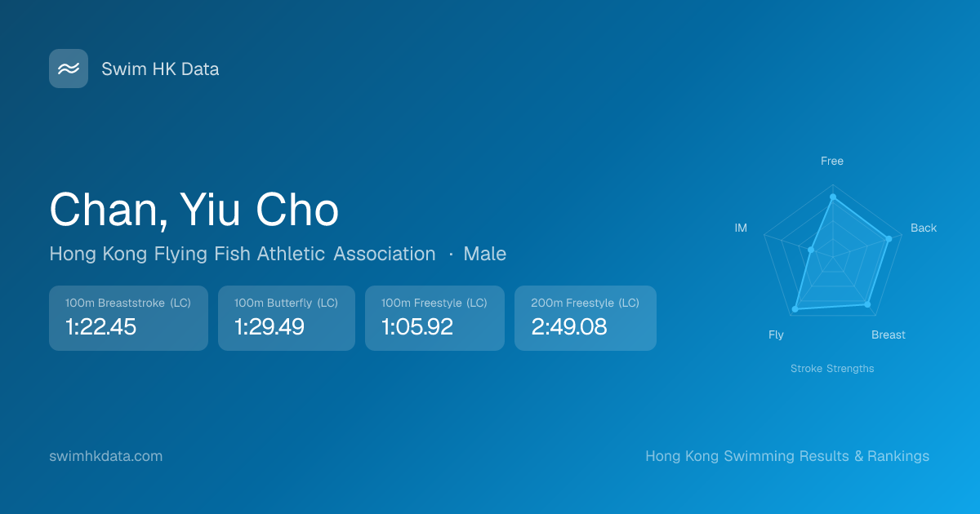Open the 100m Freestyle (LC) time card
This screenshot has height=514, width=980.
pyautogui.click(x=434, y=317)
